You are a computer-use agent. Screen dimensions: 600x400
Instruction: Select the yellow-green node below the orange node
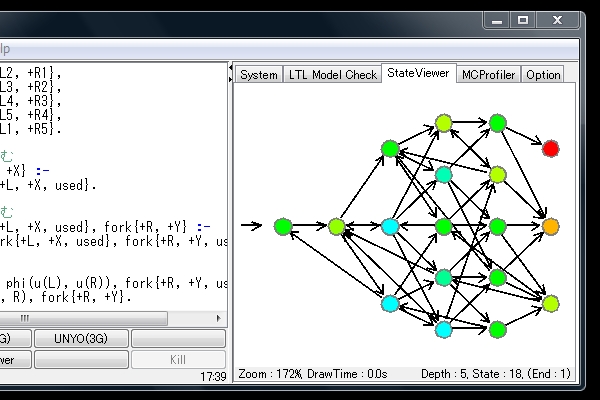click(550, 303)
